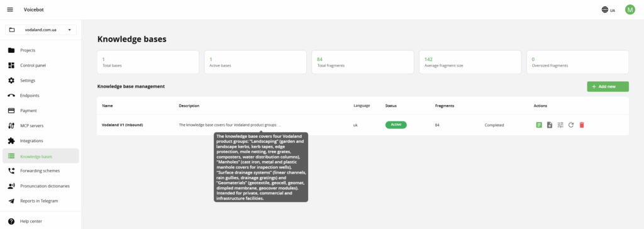View fragments of Vodaland V1 (green document icon)
The height and width of the screenshot is (229, 644).
pyautogui.click(x=539, y=125)
